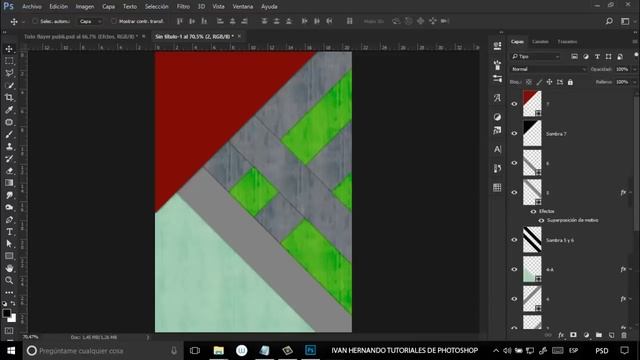Select the Gradient tool
This screenshot has height=360, width=640.
9,183
